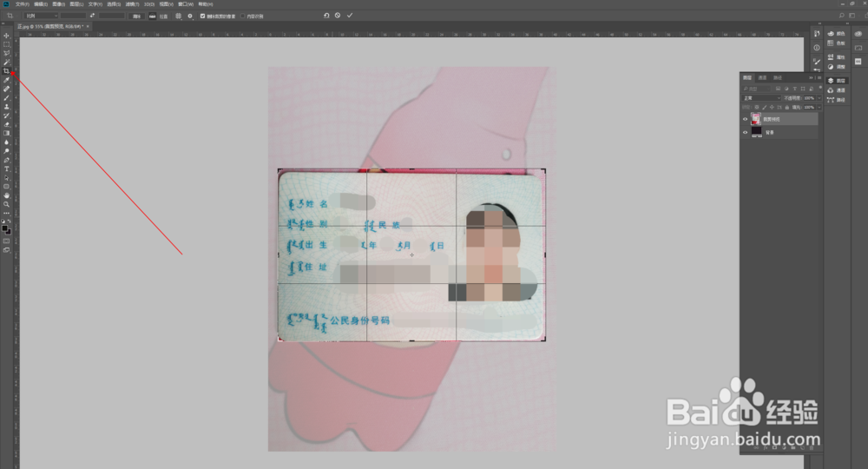868x469 pixels.
Task: Change the screen mode
Action: 7,250
